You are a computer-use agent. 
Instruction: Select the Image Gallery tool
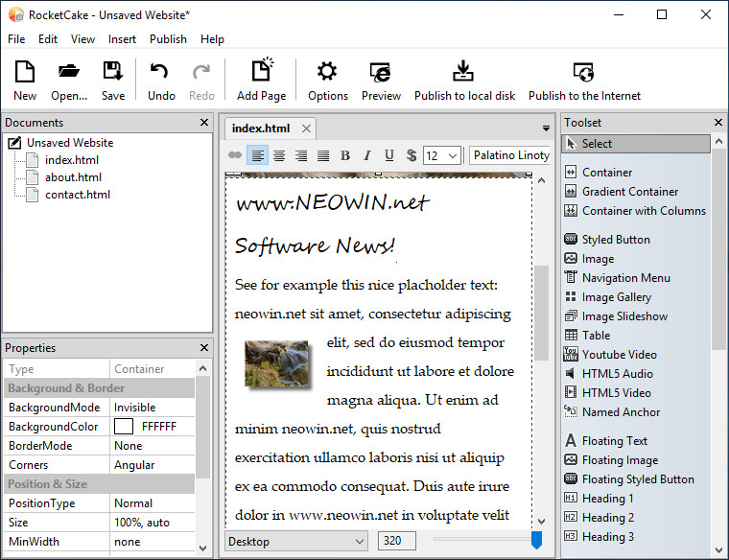616,297
